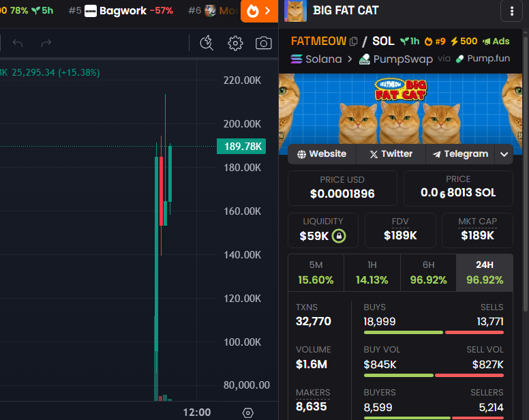Open the #6 trending token entry
Image resolution: width=529 pixels, height=420 pixels.
click(213, 11)
